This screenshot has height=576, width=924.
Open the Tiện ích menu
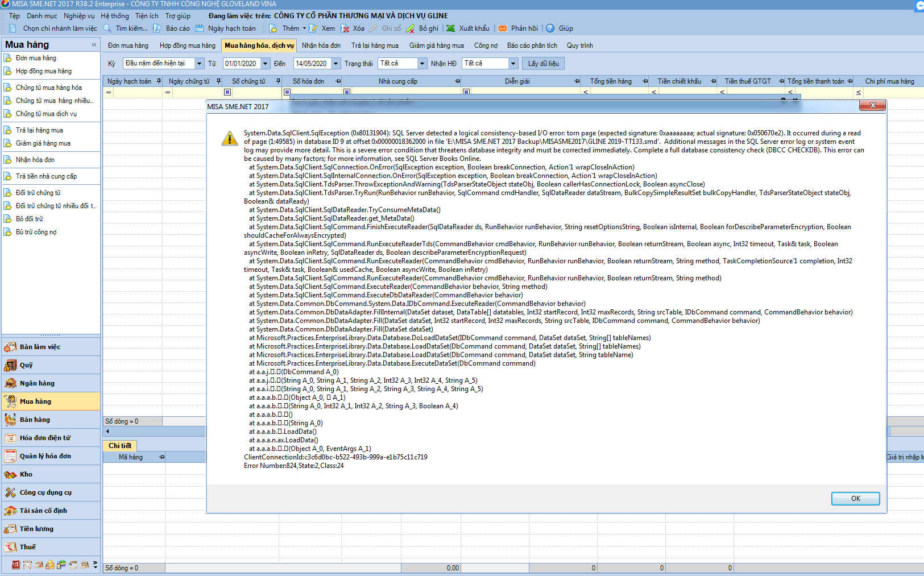(x=147, y=16)
